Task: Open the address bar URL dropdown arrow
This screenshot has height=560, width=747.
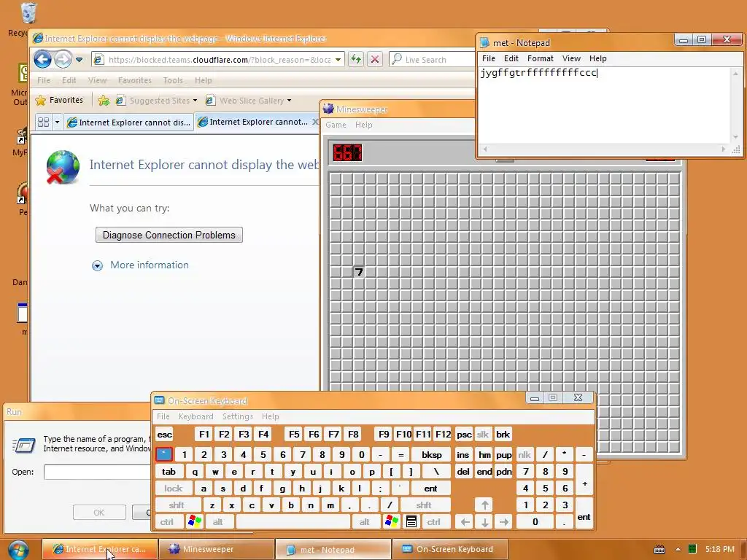Action: 338,60
